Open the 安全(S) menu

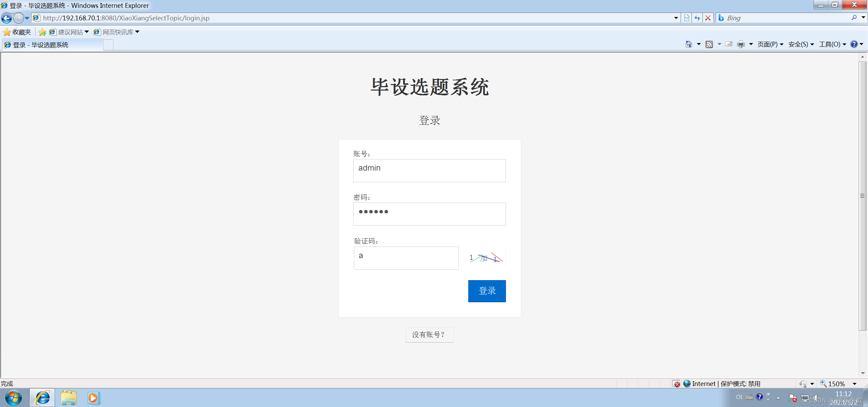pyautogui.click(x=801, y=44)
